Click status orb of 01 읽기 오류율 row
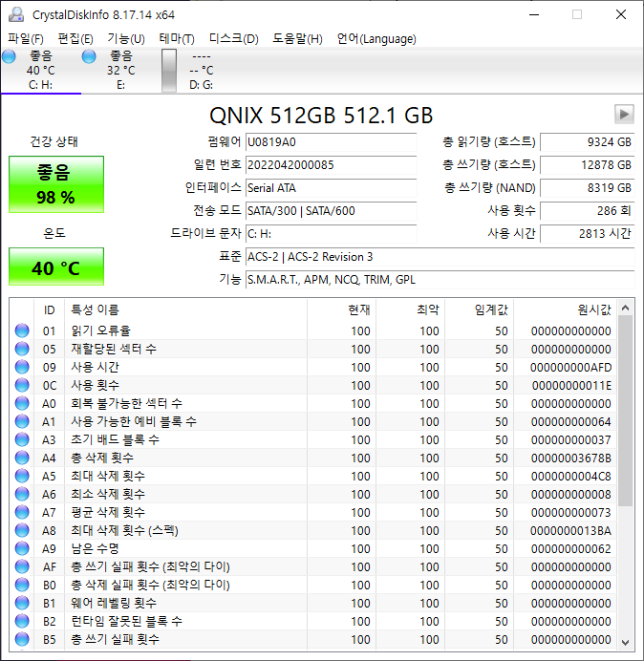This screenshot has width=644, height=661. coord(22,330)
